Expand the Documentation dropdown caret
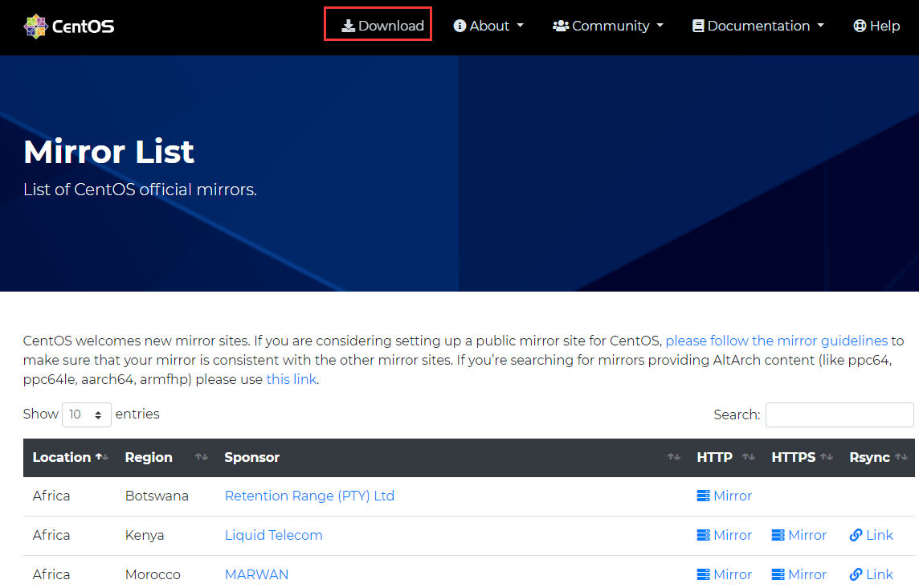The image size is (919, 588). pyautogui.click(x=820, y=26)
